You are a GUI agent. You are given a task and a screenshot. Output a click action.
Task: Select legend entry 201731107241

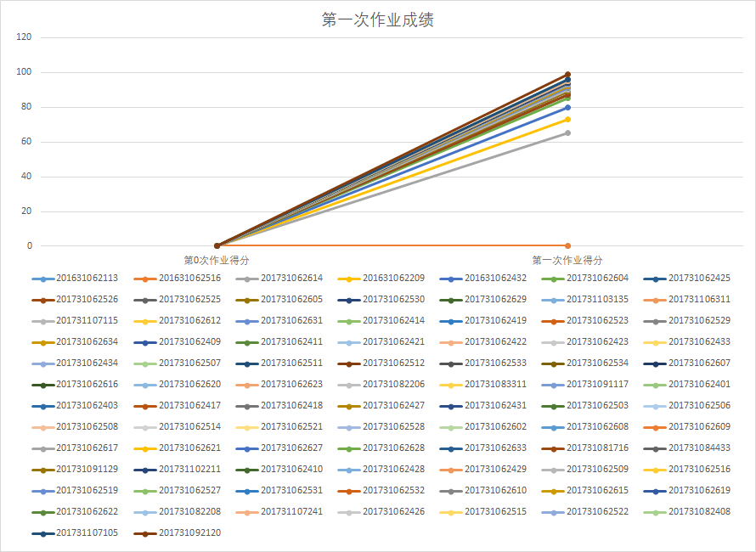pyautogui.click(x=279, y=511)
